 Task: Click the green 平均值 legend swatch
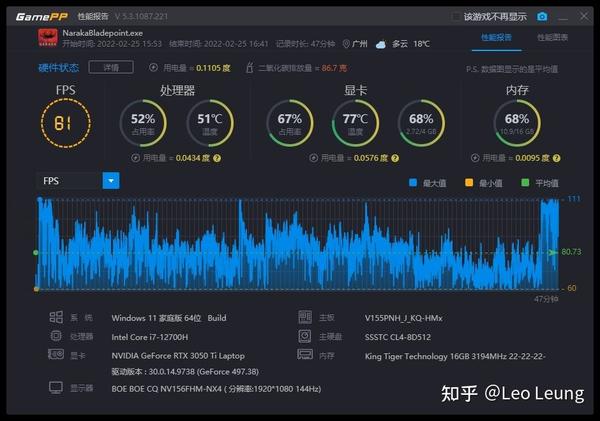[x=525, y=183]
